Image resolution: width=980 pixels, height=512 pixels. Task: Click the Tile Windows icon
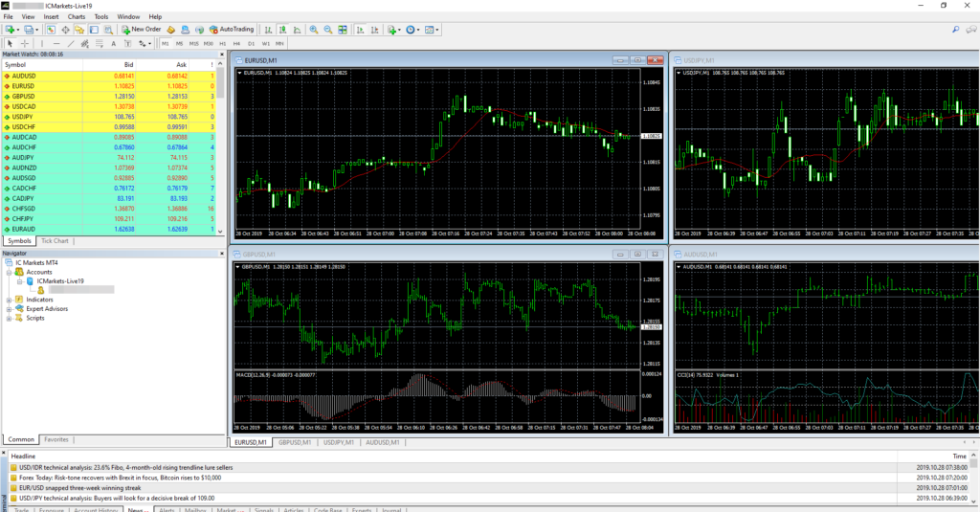point(343,30)
